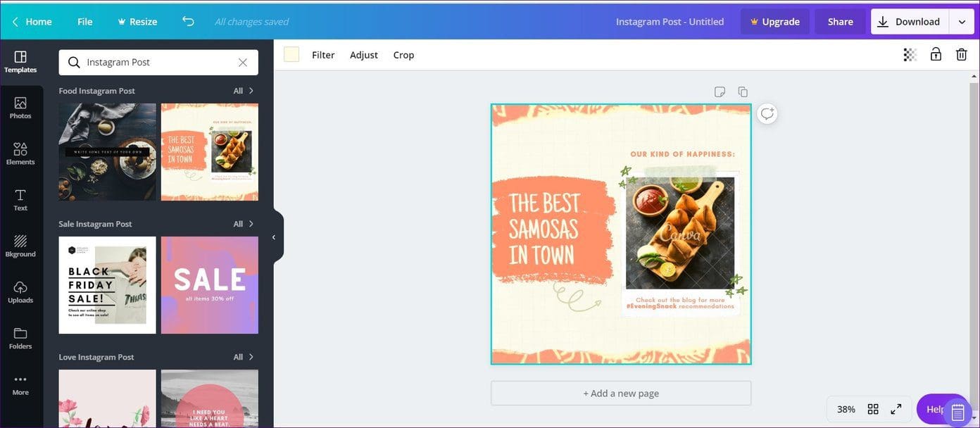The height and width of the screenshot is (428, 980).
Task: Click the Download button
Action: coord(909,22)
